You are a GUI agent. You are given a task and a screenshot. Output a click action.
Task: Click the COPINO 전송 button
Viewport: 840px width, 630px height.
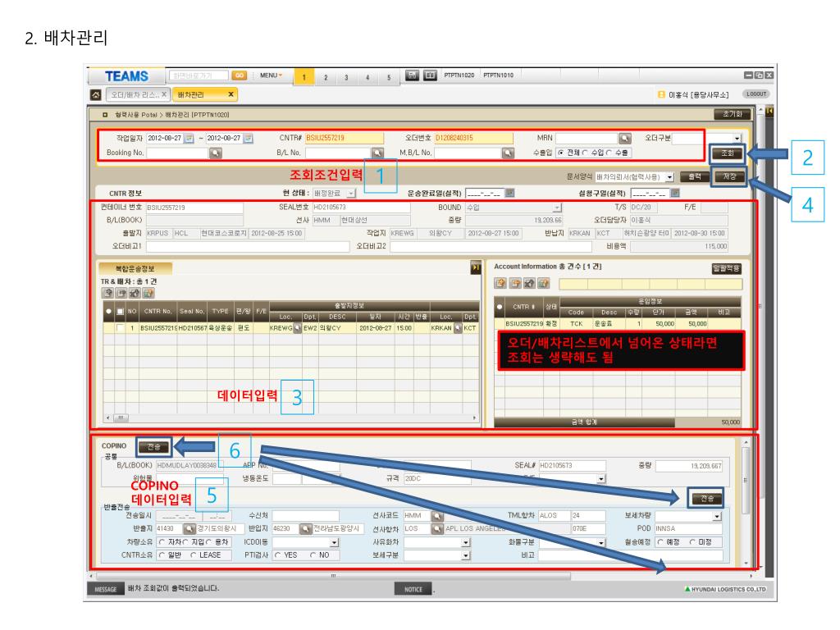click(153, 446)
